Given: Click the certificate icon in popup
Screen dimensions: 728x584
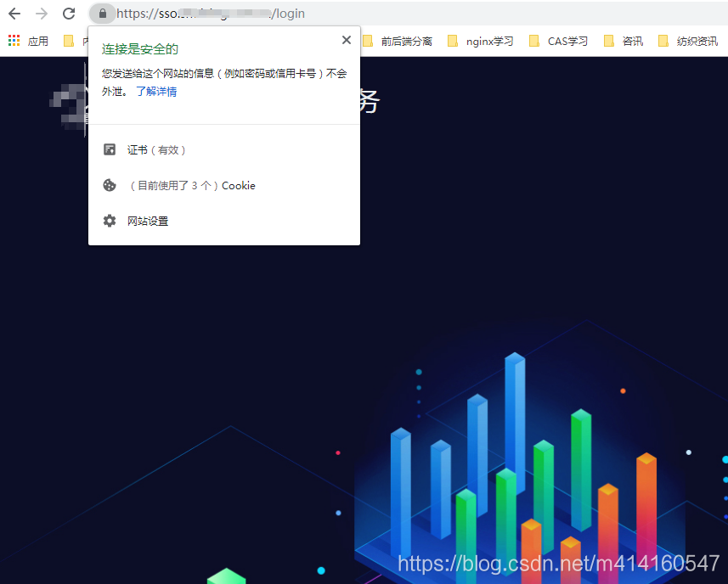Looking at the screenshot, I should click(x=110, y=149).
